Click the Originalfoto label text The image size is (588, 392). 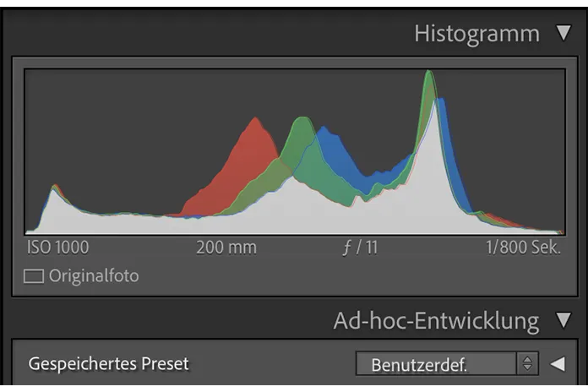pyautogui.click(x=93, y=276)
